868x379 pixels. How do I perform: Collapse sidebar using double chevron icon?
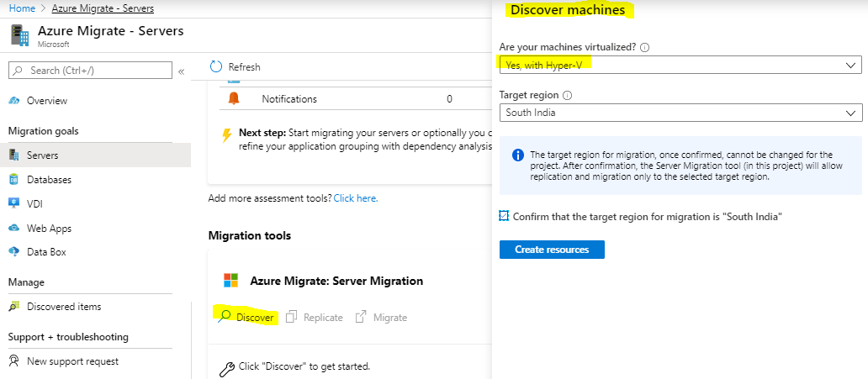click(181, 71)
